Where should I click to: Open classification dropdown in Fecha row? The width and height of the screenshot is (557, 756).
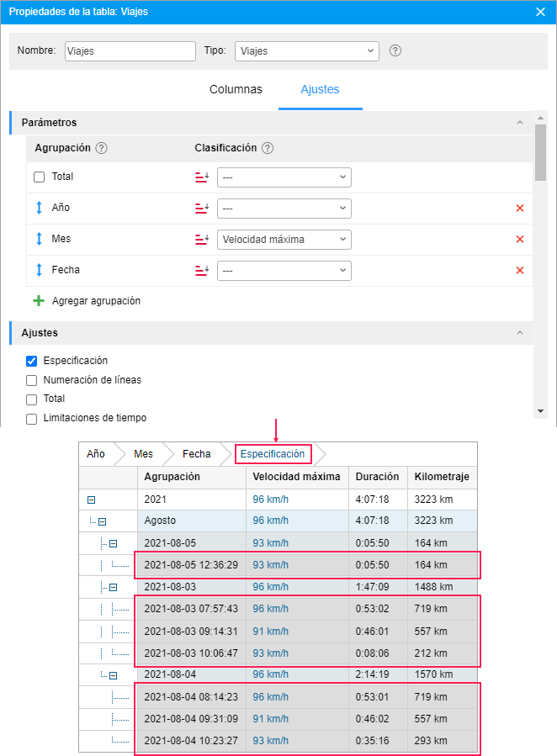pos(284,271)
